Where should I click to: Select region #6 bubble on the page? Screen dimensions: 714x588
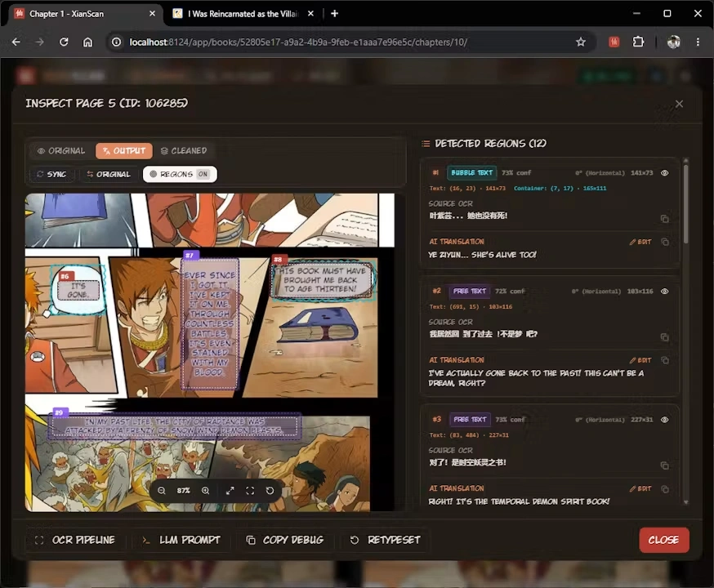pyautogui.click(x=78, y=291)
